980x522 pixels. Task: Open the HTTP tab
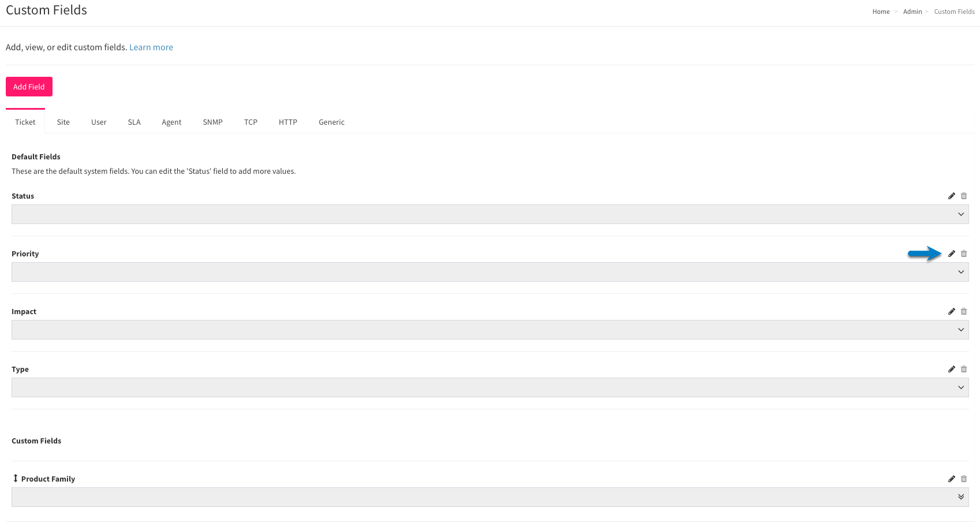click(288, 122)
